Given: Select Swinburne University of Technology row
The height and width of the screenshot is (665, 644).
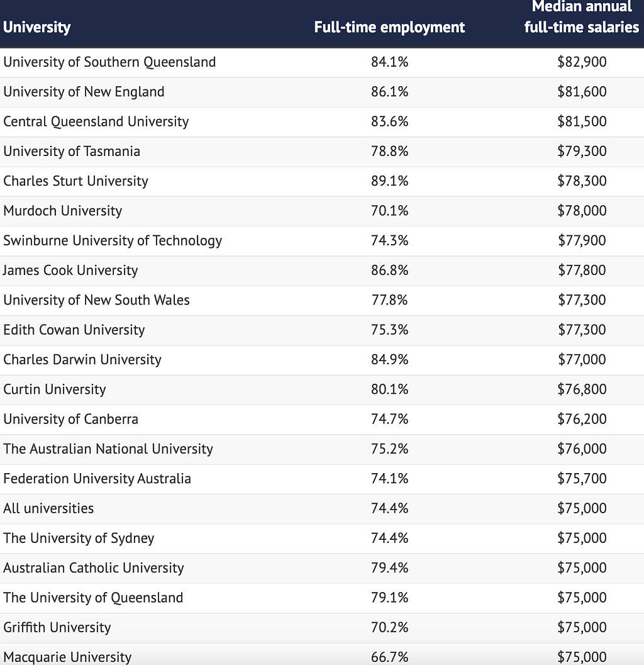Looking at the screenshot, I should [322, 241].
